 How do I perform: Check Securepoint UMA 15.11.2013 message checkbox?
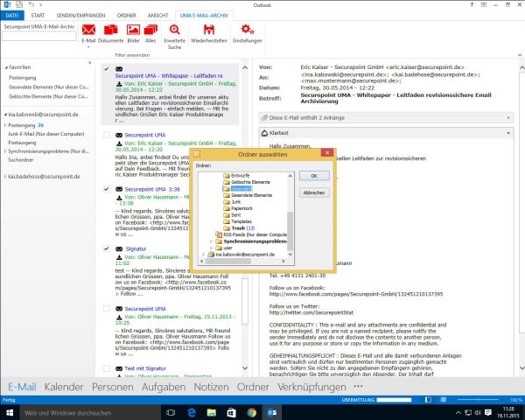107,309
